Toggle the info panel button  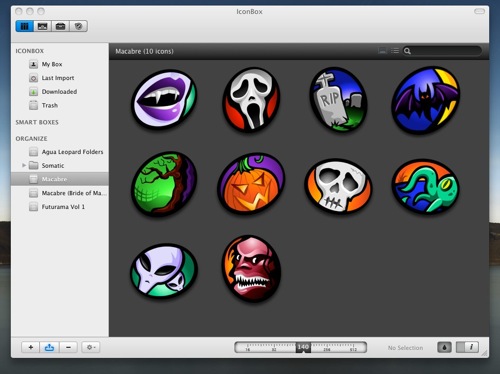[x=468, y=347]
